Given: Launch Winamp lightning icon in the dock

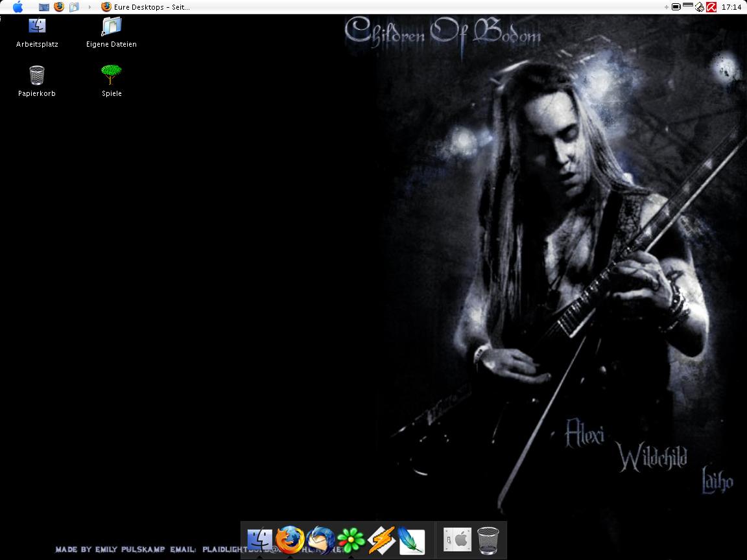Looking at the screenshot, I should tap(381, 540).
